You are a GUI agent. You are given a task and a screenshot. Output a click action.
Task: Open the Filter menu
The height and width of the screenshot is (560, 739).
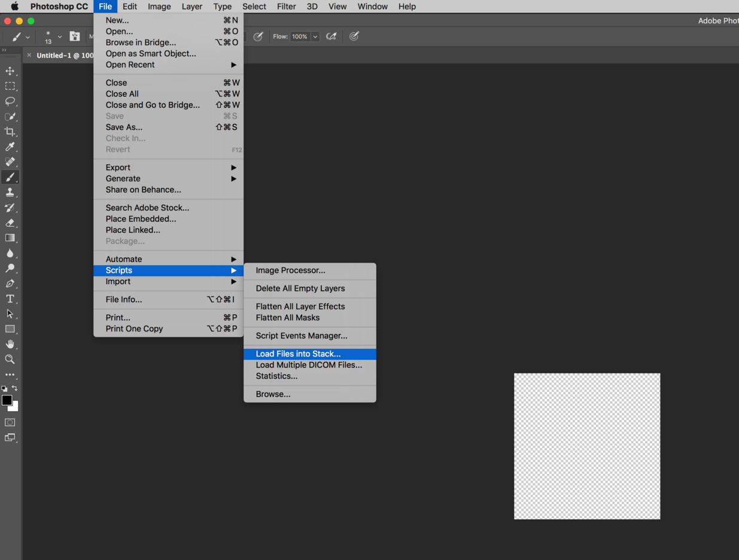coord(286,7)
